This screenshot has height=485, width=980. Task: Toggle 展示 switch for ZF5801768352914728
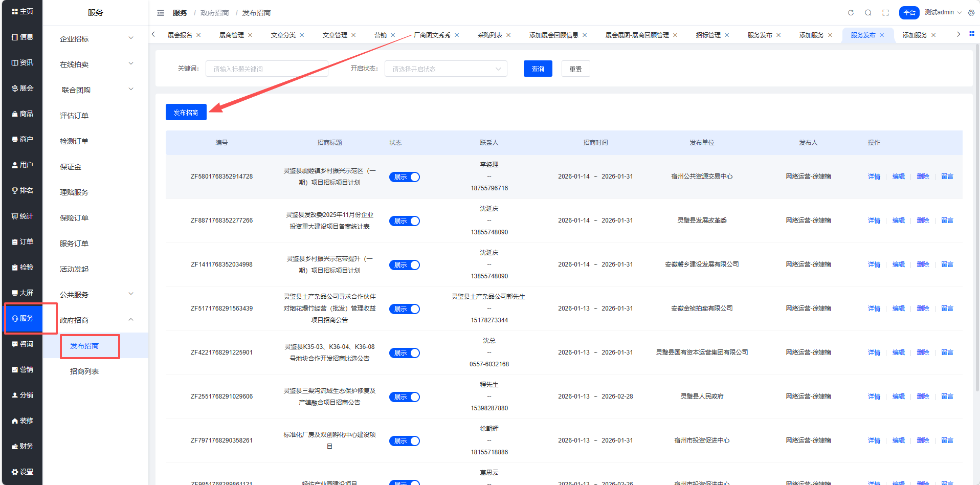click(x=404, y=177)
